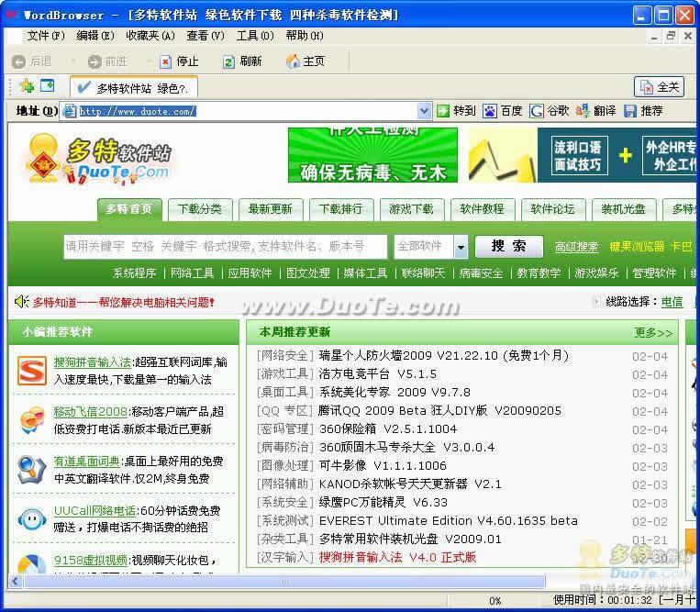The width and height of the screenshot is (700, 612).
Task: Go to home page via 主页 icon
Action: [293, 61]
